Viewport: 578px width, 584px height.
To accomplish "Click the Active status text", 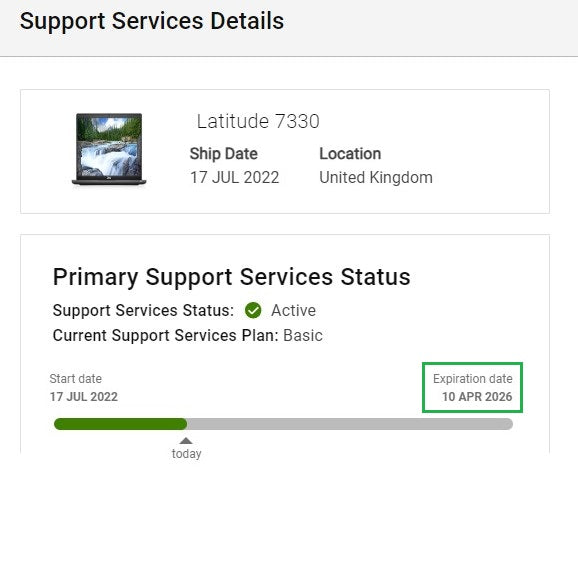I will tap(293, 310).
